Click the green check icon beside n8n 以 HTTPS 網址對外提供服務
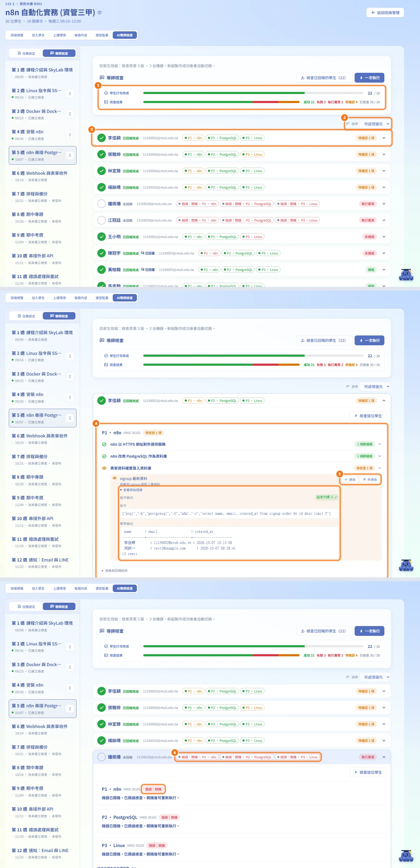The height and width of the screenshot is (868, 420). (x=104, y=444)
